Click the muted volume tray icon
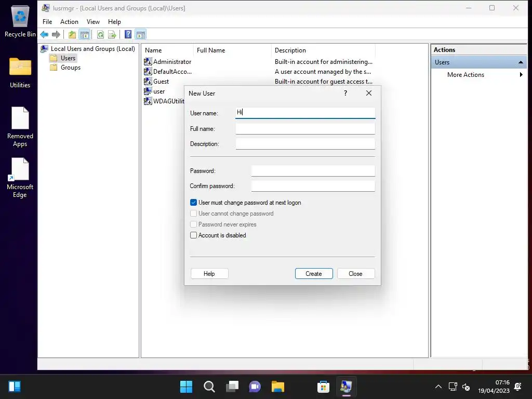This screenshot has width=532, height=399. click(466, 387)
